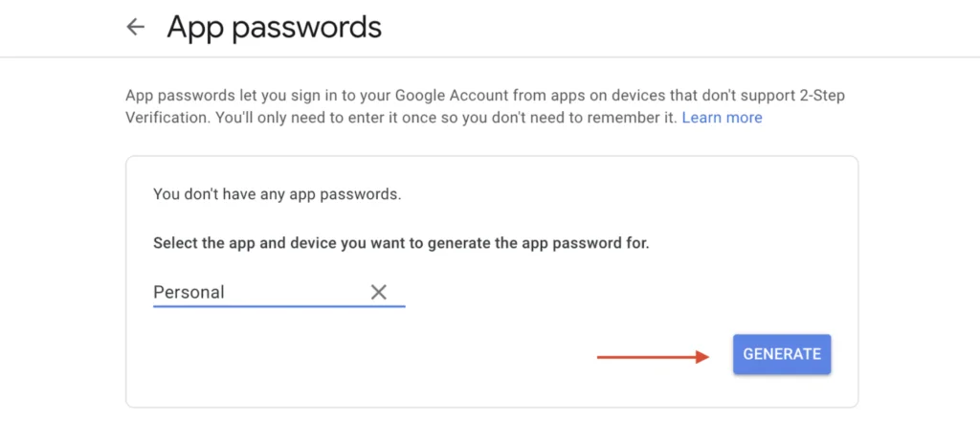
Task: Click the App passwords page heading
Action: coord(274,27)
